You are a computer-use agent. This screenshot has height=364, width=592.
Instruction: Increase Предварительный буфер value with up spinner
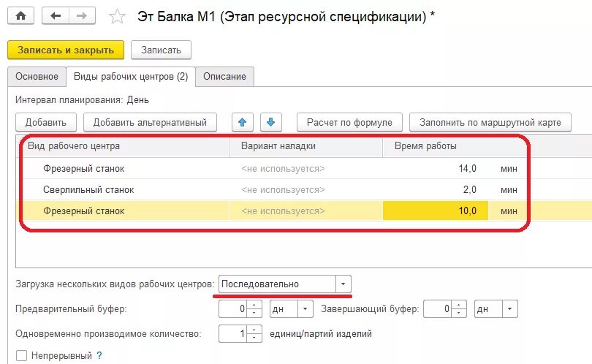tap(254, 305)
